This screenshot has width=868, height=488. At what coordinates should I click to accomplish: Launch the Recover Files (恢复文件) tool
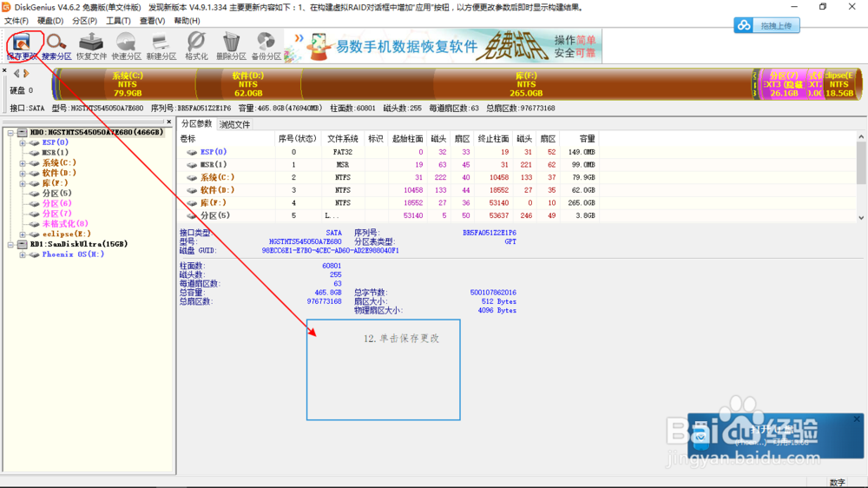(x=91, y=47)
